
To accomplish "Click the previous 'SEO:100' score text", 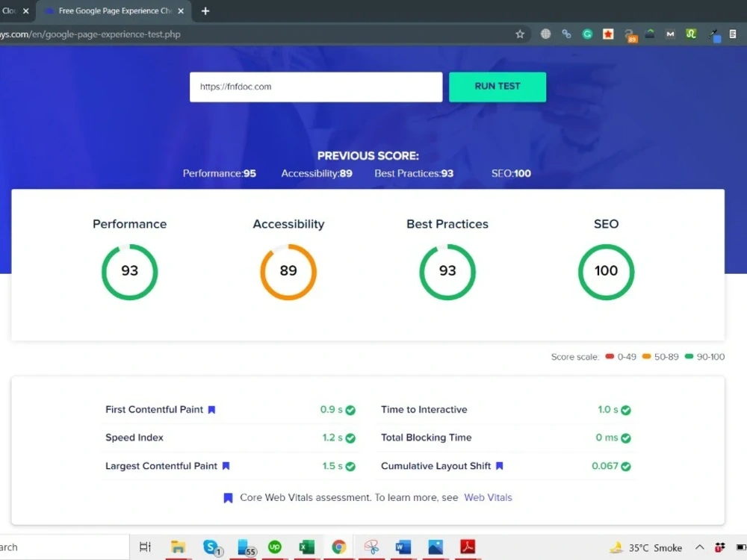I will coord(511,173).
